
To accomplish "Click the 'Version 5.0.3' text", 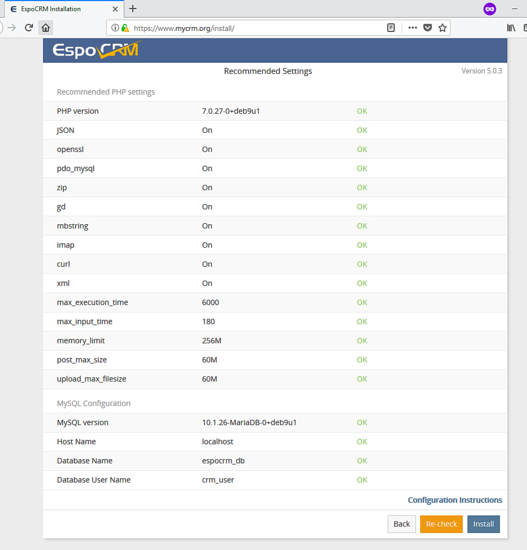I will click(481, 71).
